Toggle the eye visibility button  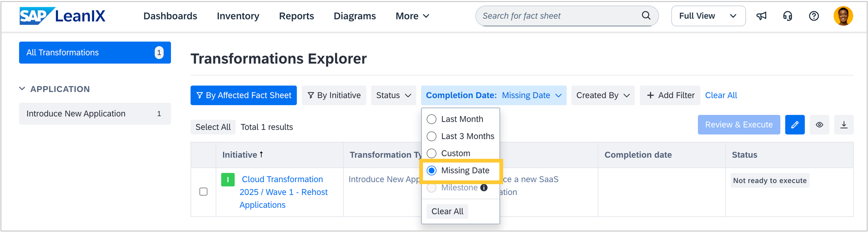tap(819, 125)
